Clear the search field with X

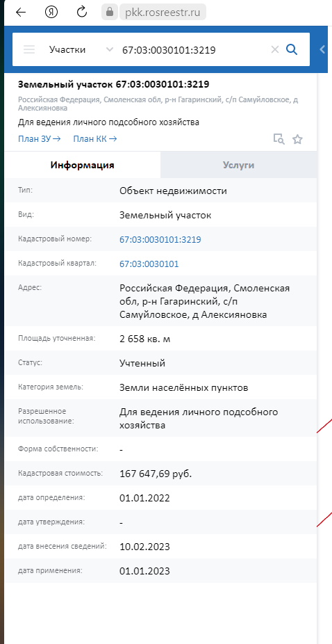pos(275,49)
